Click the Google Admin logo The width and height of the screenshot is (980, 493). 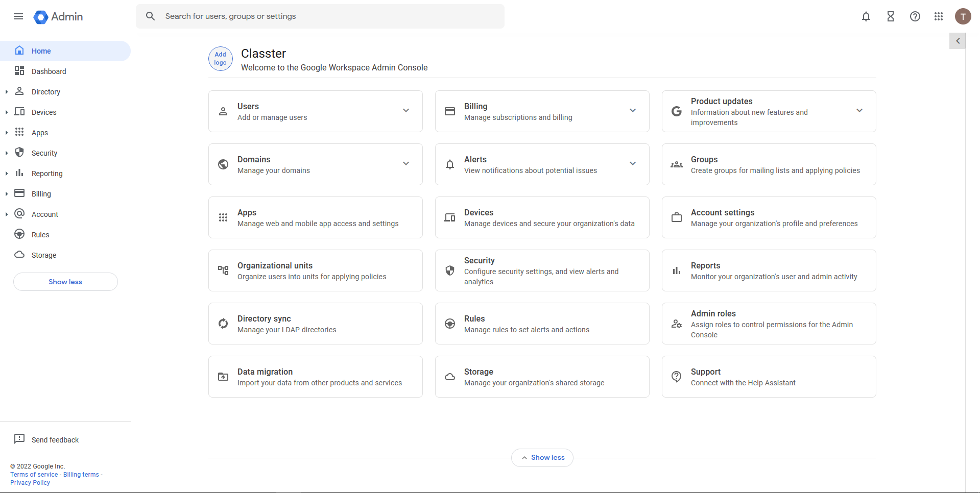point(58,17)
